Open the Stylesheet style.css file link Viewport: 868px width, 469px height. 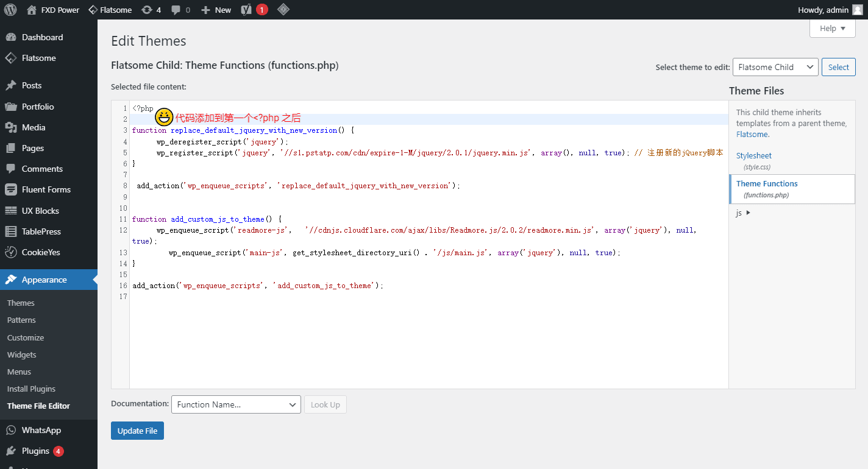coord(753,155)
